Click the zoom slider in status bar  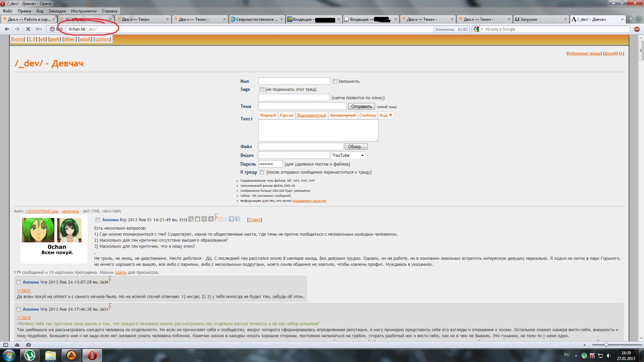606,345
